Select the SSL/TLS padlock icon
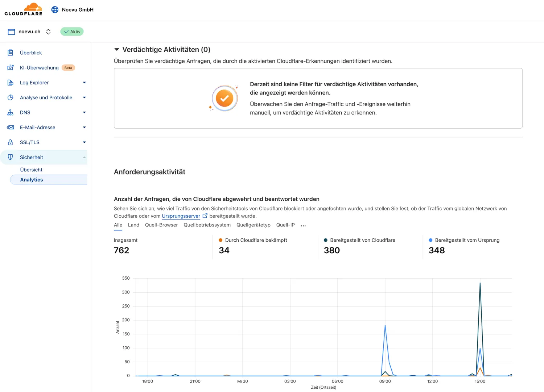544x392 pixels. pyautogui.click(x=10, y=142)
